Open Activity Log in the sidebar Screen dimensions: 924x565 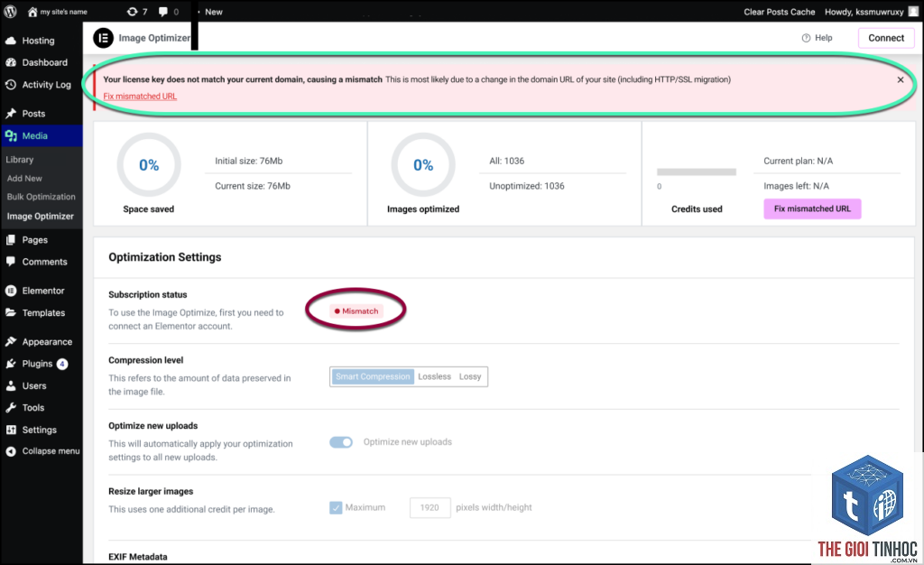click(x=47, y=84)
